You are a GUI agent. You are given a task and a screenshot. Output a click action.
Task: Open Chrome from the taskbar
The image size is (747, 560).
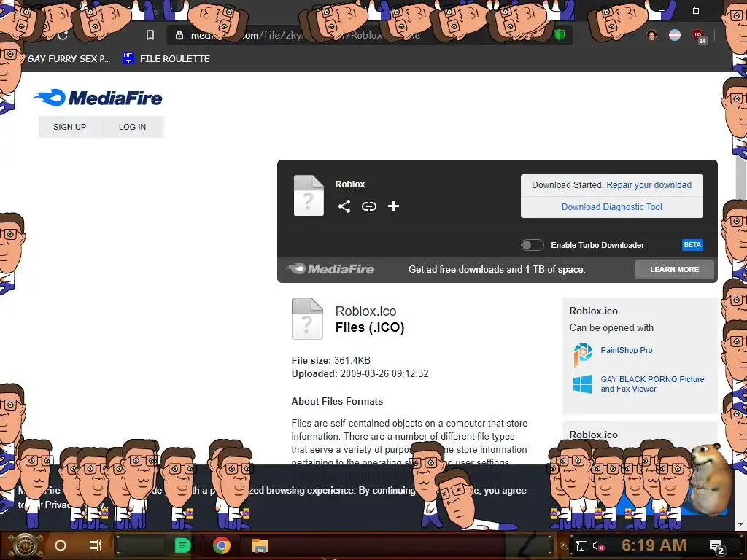click(222, 545)
